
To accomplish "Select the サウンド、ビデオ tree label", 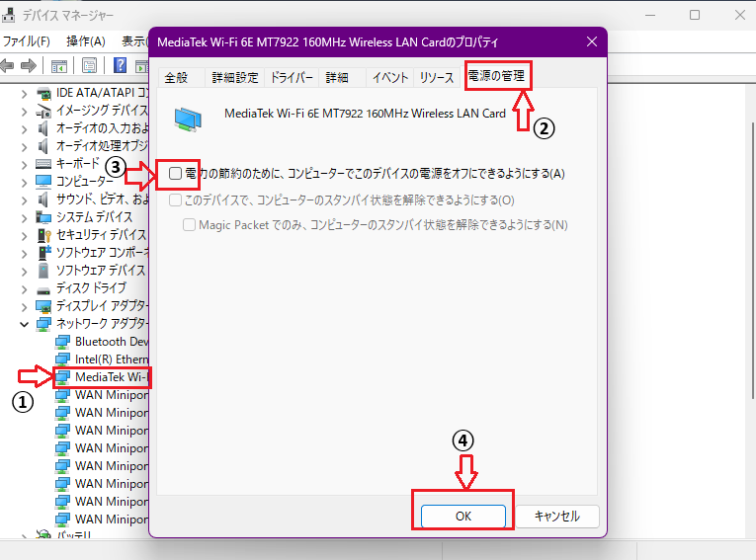I will (x=103, y=200).
